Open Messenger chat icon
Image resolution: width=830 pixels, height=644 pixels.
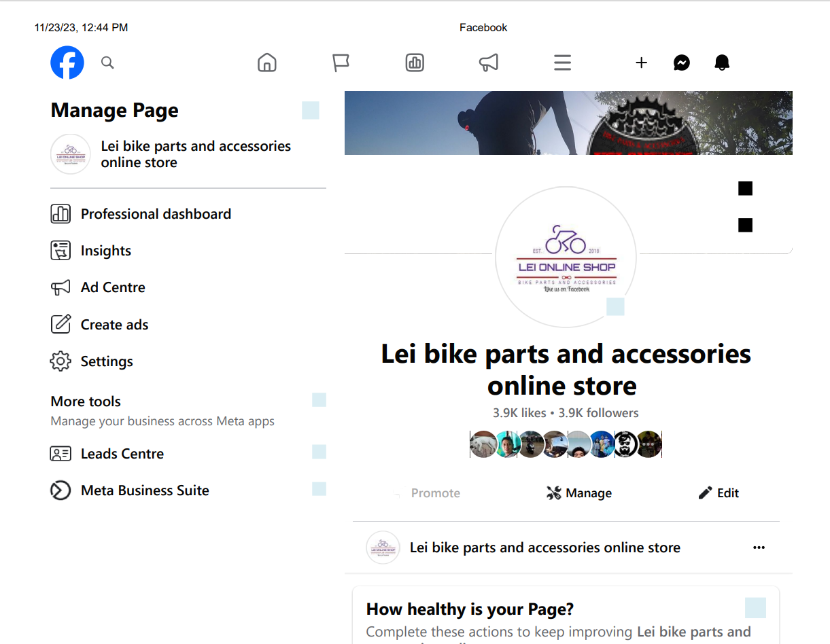682,62
